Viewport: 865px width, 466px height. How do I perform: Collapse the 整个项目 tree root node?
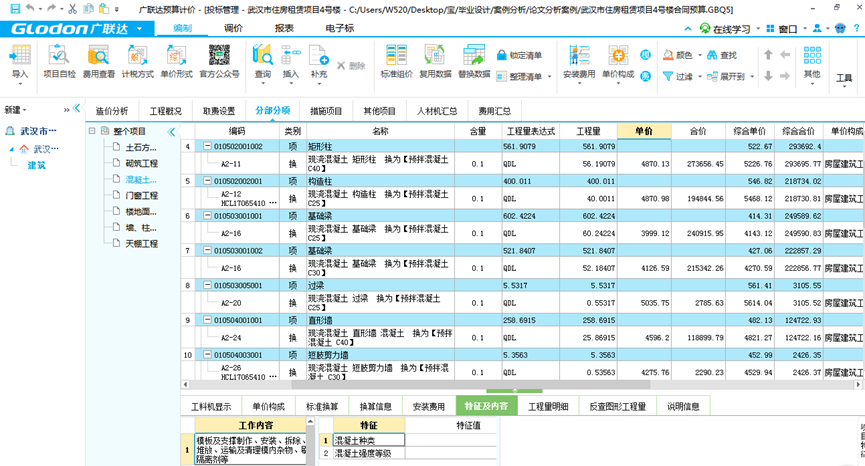(92, 131)
